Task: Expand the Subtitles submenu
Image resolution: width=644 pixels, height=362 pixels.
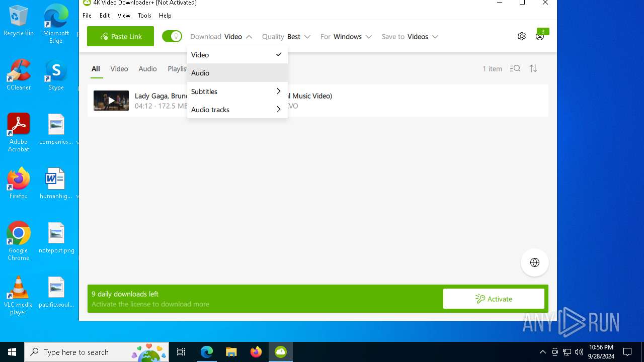Action: point(237,92)
